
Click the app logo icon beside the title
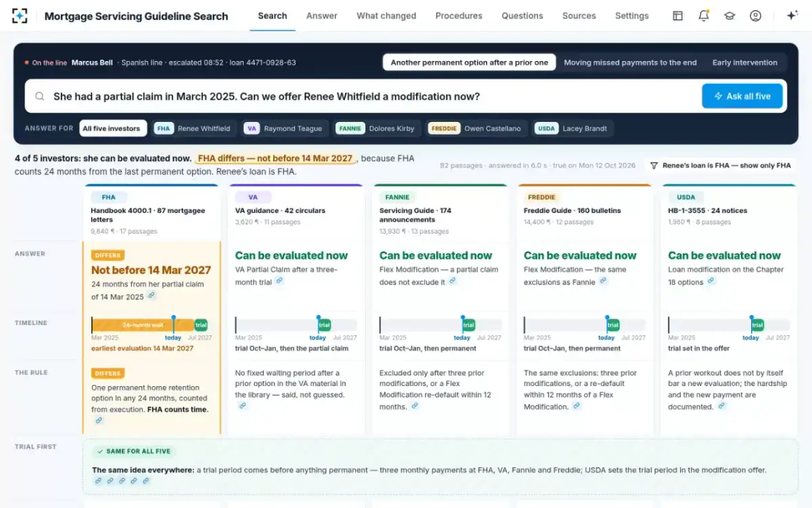pyautogui.click(x=20, y=16)
